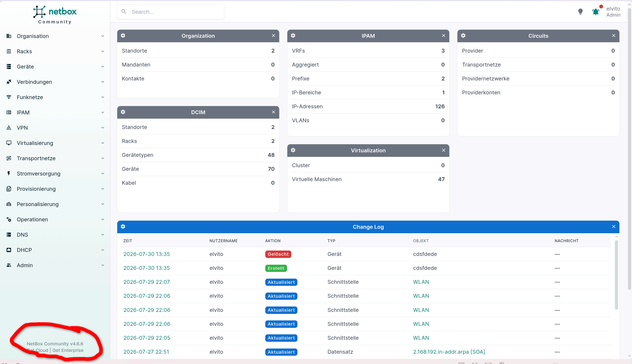This screenshot has height=364, width=632.
Task: Configure the Organization widget via gear icon
Action: (x=123, y=36)
